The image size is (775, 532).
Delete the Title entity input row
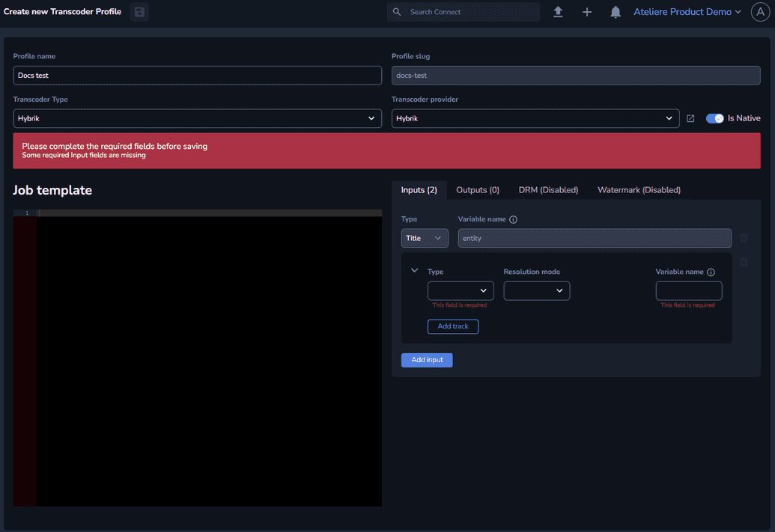(744, 238)
